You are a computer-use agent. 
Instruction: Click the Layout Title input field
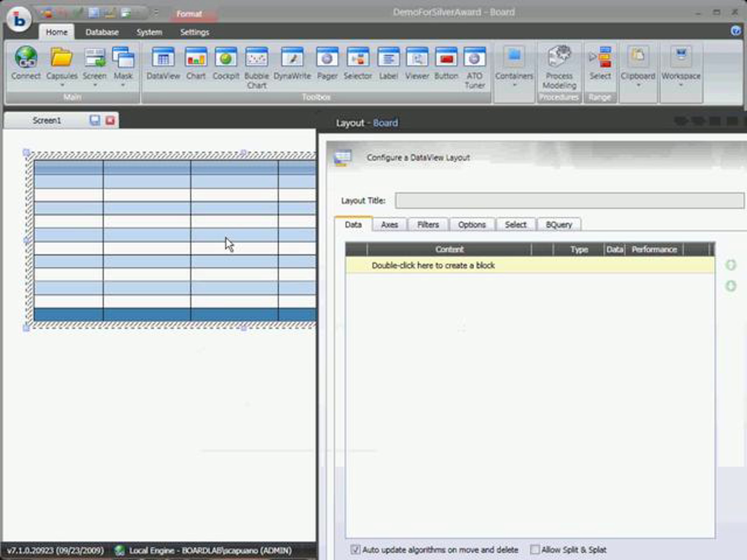click(x=569, y=201)
